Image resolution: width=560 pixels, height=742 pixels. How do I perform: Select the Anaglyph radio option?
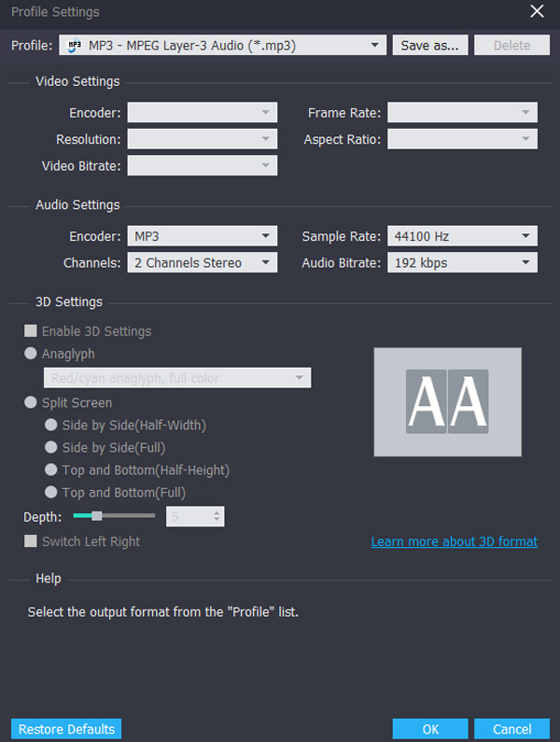(x=31, y=355)
